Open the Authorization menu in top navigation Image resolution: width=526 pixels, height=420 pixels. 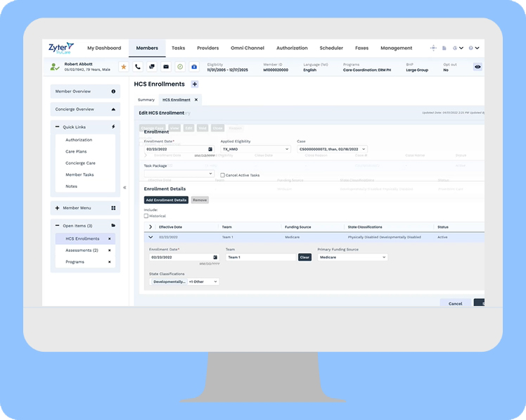(x=292, y=48)
